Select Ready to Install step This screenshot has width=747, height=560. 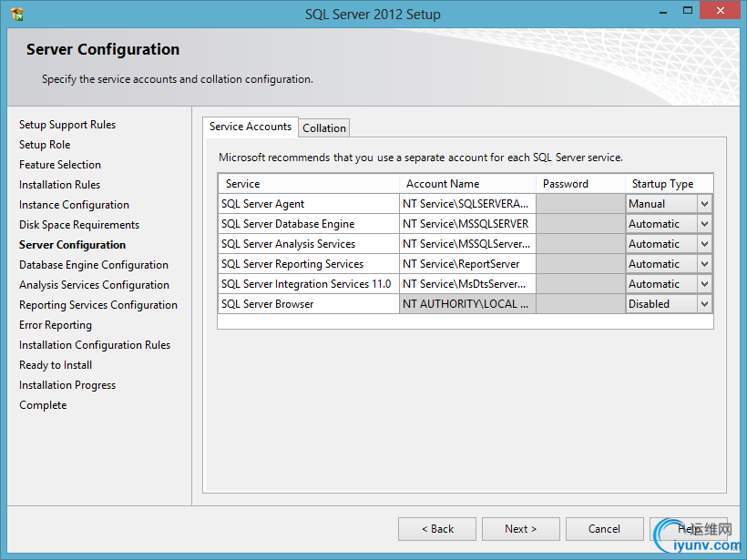[56, 365]
